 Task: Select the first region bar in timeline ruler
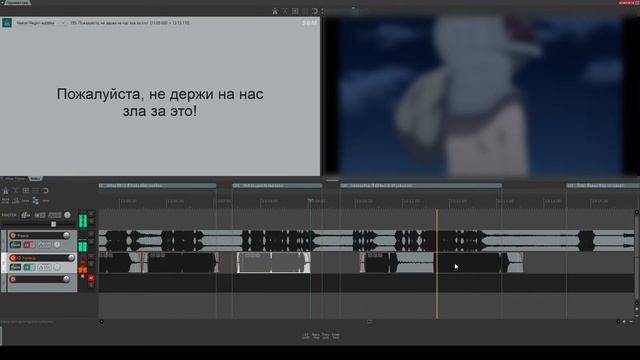(x=157, y=186)
